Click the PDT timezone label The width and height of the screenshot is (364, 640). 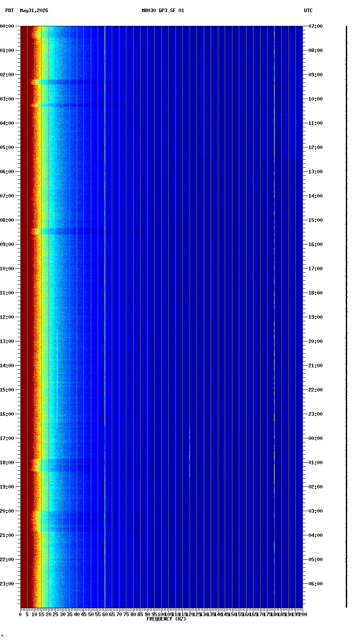pos(9,11)
